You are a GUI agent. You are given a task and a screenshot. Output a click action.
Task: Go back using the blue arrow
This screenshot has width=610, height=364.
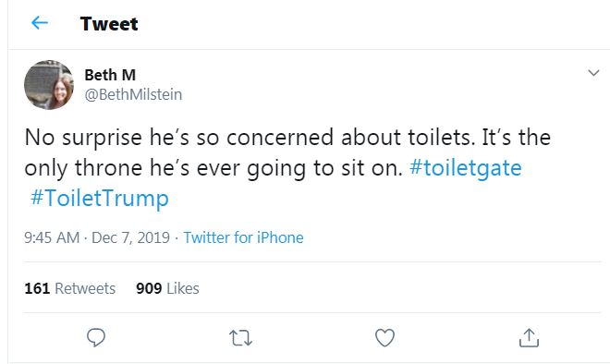tap(40, 23)
